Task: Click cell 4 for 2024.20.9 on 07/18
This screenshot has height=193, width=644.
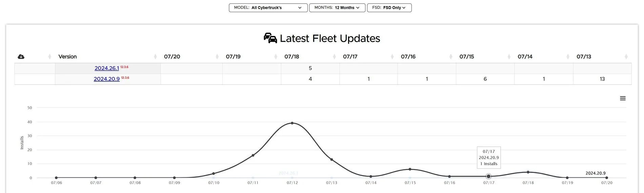Action: pos(310,79)
